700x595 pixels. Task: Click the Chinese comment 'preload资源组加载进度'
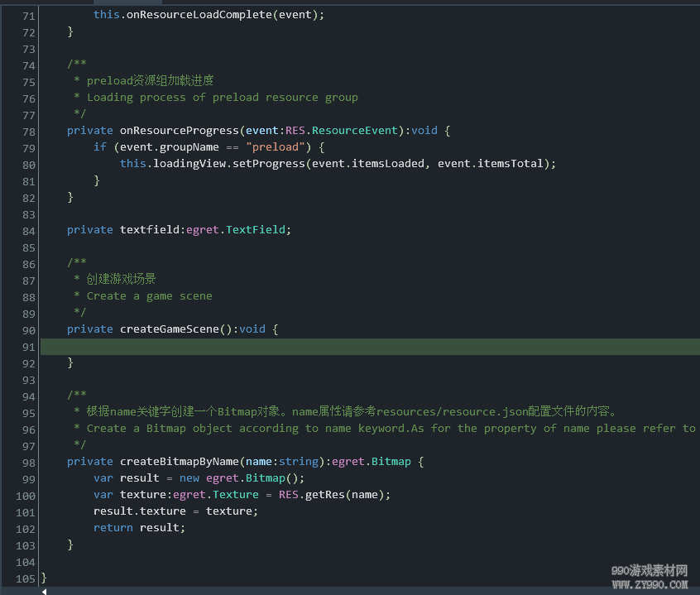150,80
